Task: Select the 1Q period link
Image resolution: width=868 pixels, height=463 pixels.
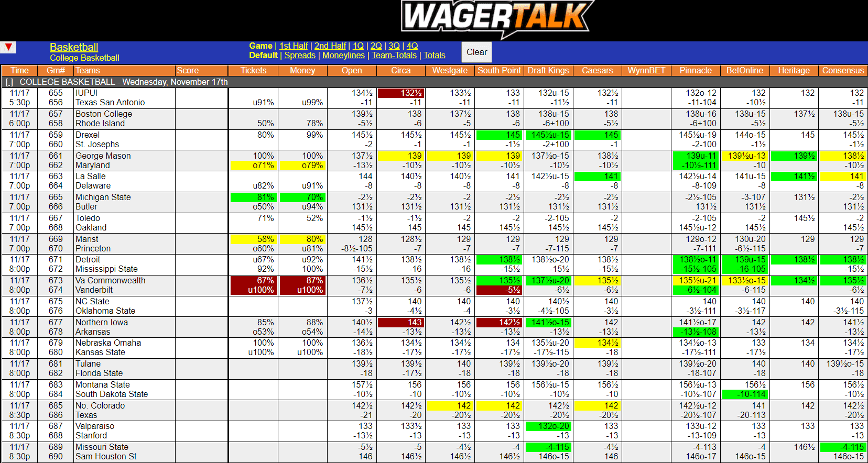Action: [x=358, y=46]
